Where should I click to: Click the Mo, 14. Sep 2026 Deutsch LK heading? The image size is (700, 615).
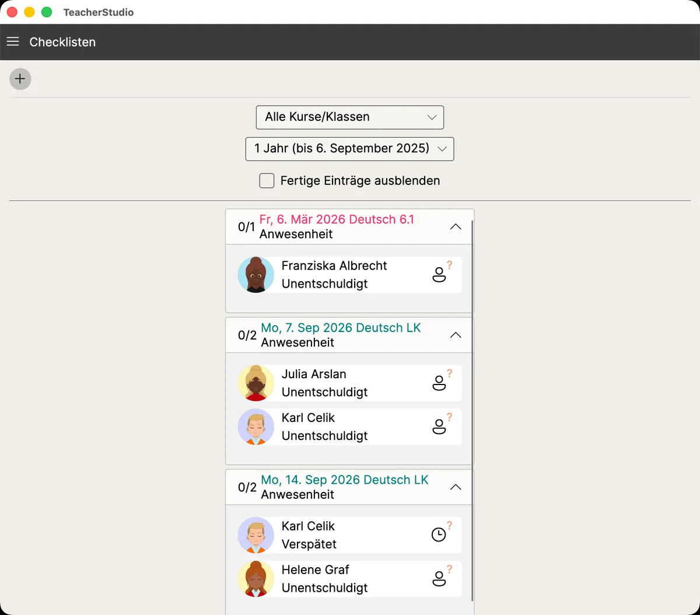[x=345, y=480]
